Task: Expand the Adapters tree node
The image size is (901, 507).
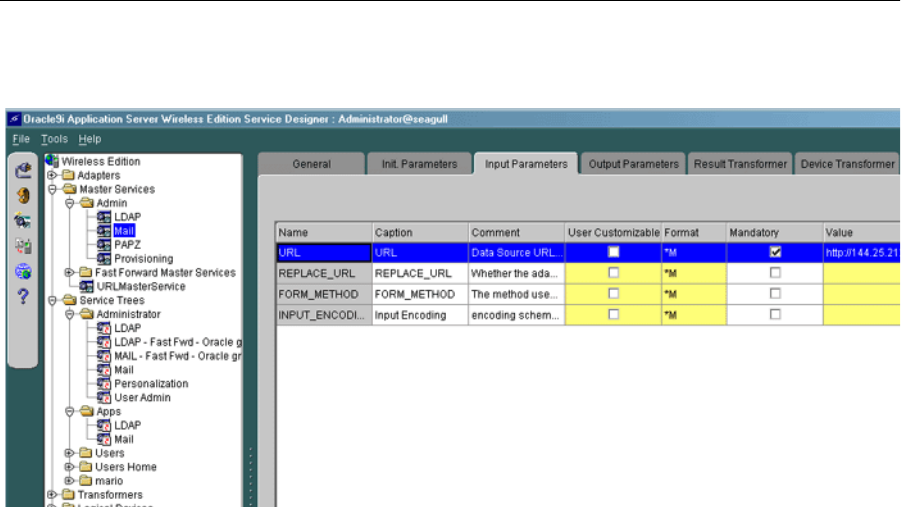Action: [52, 175]
